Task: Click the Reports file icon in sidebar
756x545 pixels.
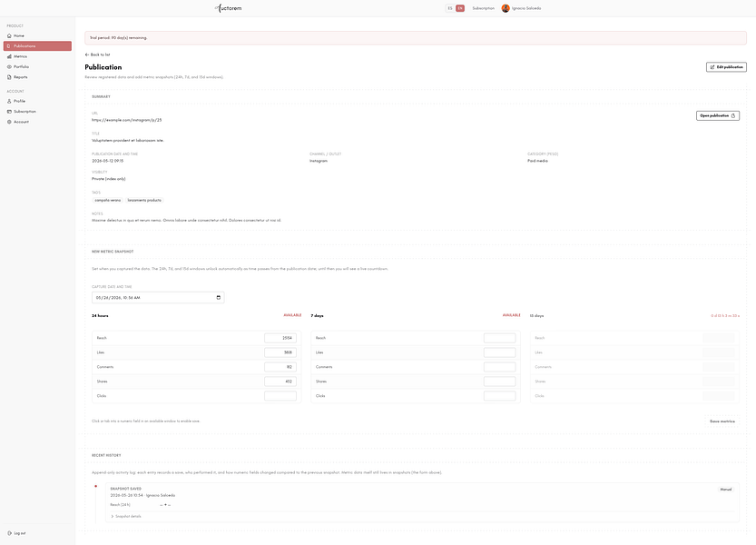Action: [9, 77]
